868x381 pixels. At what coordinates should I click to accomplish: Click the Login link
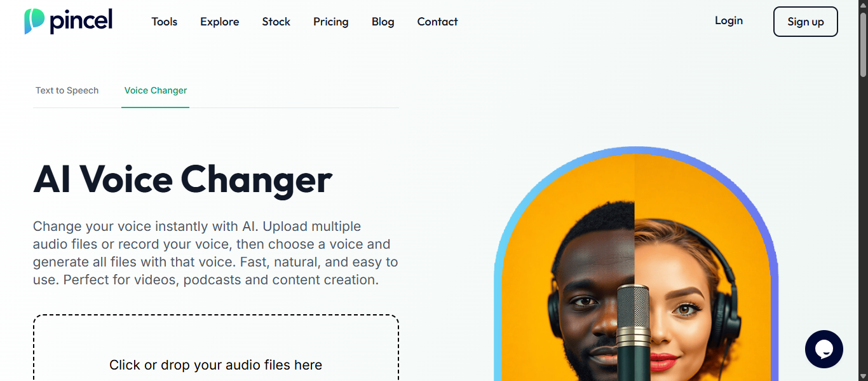coord(729,20)
